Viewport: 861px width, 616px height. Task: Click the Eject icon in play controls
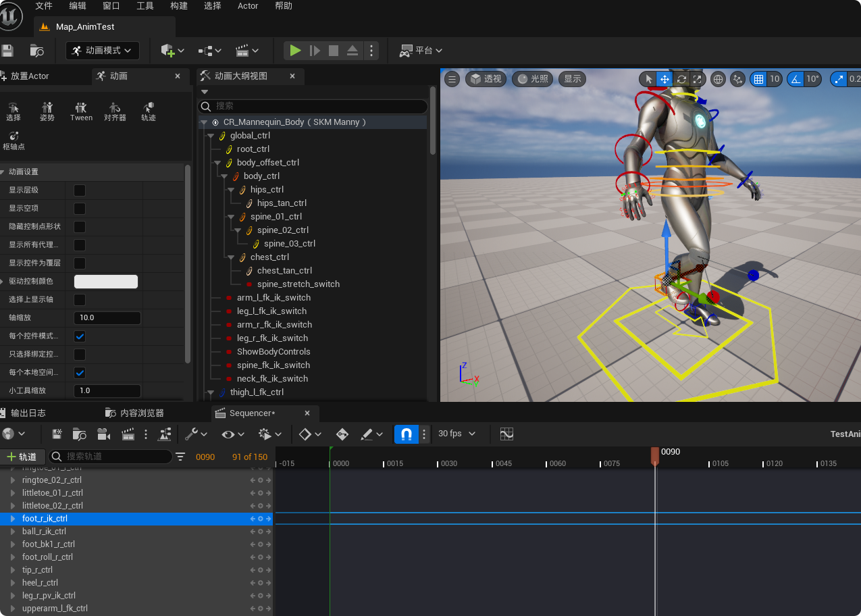pos(353,51)
